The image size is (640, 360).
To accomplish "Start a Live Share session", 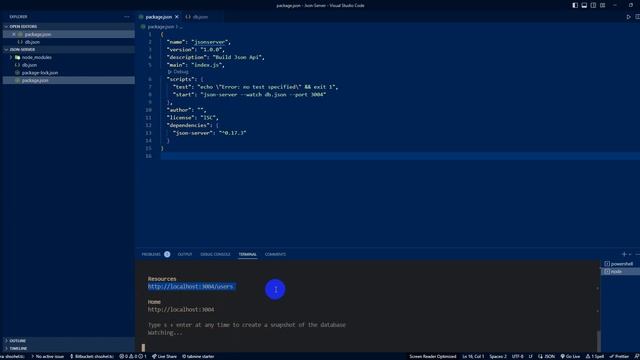I will pos(164,356).
